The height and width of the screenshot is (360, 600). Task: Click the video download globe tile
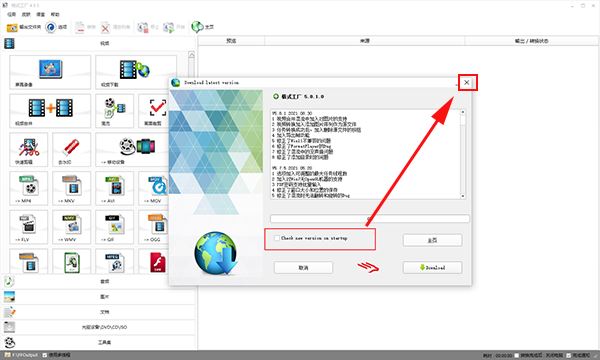point(136,72)
